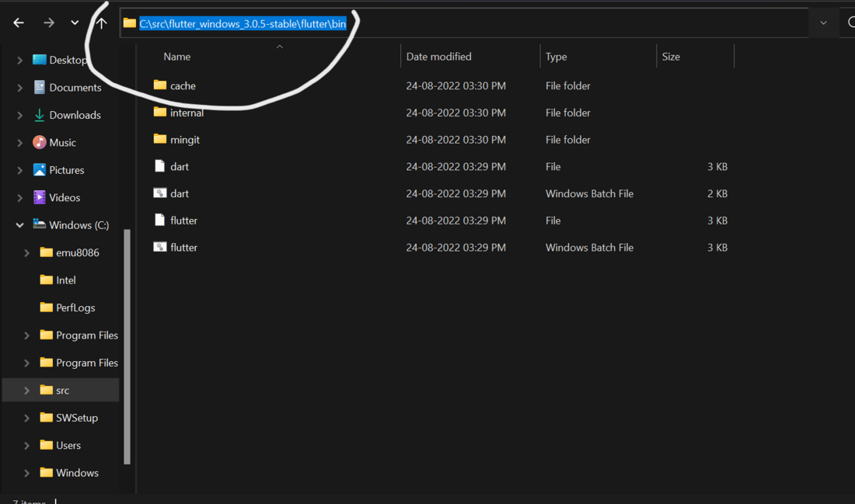Open Videos from navigation pane
This screenshot has width=855, height=504.
tap(65, 197)
